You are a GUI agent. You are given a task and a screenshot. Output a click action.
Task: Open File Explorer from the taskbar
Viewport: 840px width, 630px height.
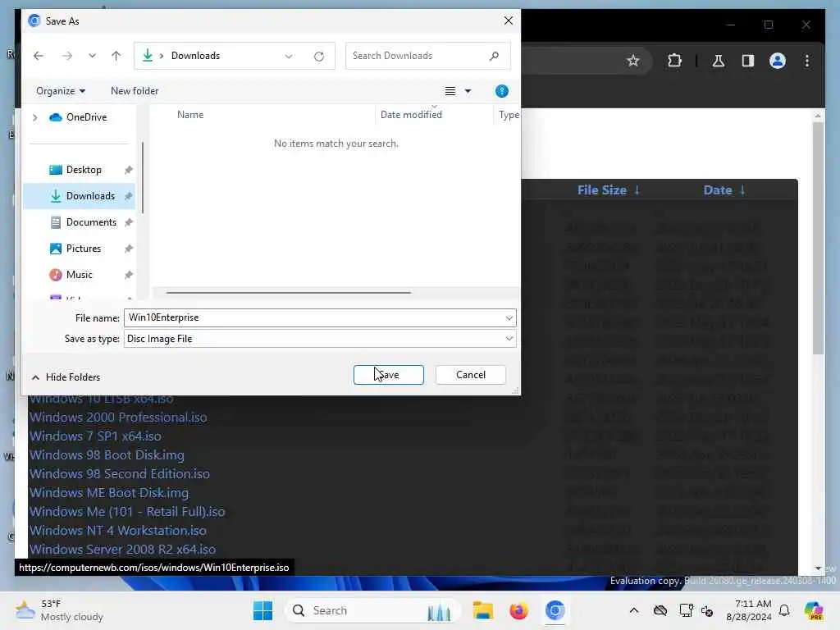coord(482,610)
